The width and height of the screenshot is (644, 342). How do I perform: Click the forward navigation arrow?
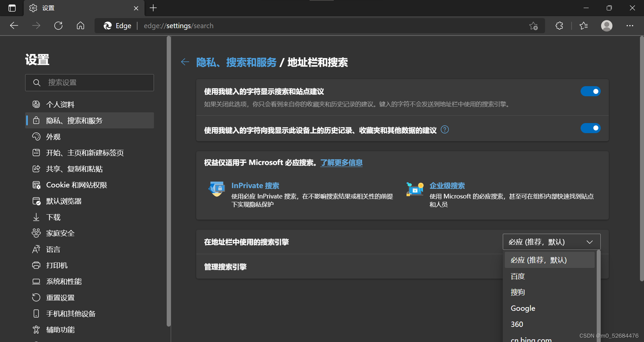point(36,26)
